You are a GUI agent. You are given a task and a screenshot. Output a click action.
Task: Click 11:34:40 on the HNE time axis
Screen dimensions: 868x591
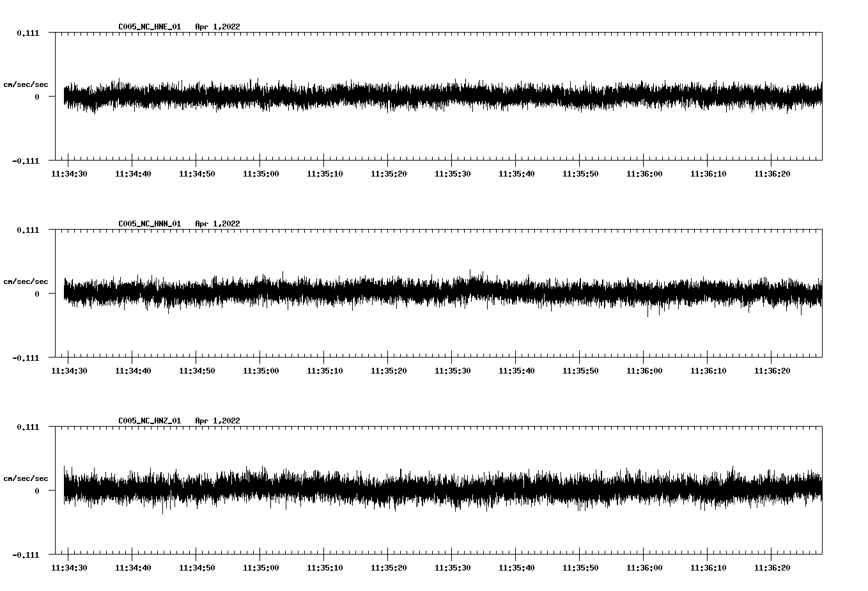[x=133, y=174]
